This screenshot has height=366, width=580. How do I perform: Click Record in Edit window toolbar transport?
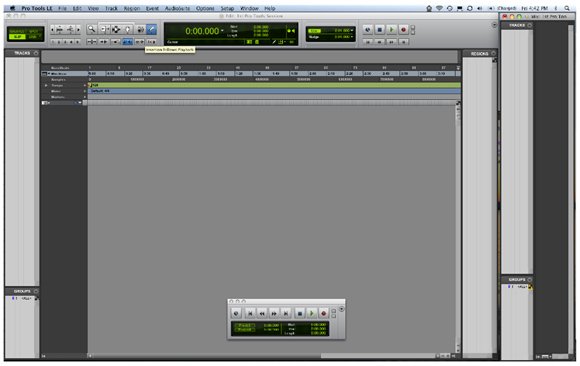[403, 30]
